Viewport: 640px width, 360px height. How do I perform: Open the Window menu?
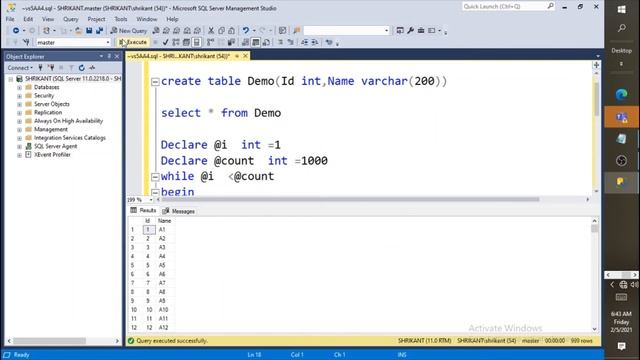click(147, 19)
